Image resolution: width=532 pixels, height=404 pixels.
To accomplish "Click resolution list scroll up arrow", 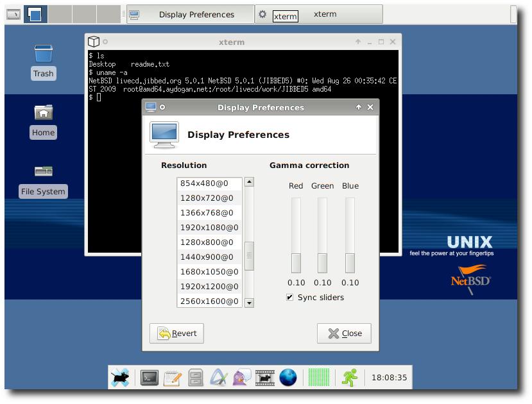I will click(250, 182).
